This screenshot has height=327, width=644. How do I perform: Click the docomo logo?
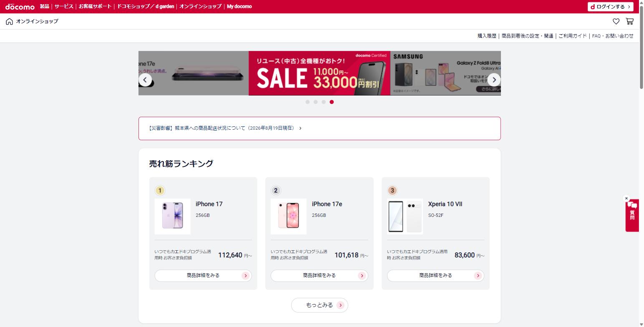[20, 7]
